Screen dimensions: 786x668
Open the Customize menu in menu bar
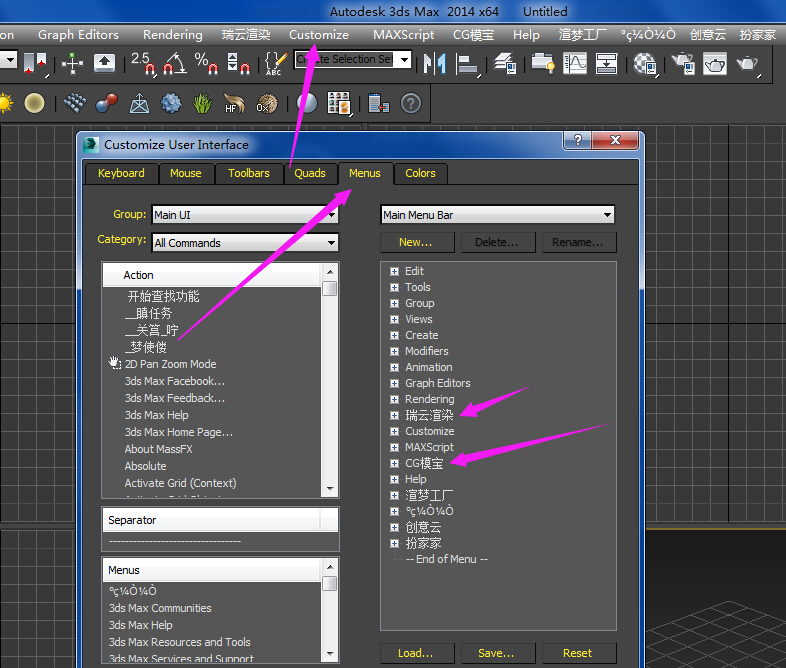(319, 35)
